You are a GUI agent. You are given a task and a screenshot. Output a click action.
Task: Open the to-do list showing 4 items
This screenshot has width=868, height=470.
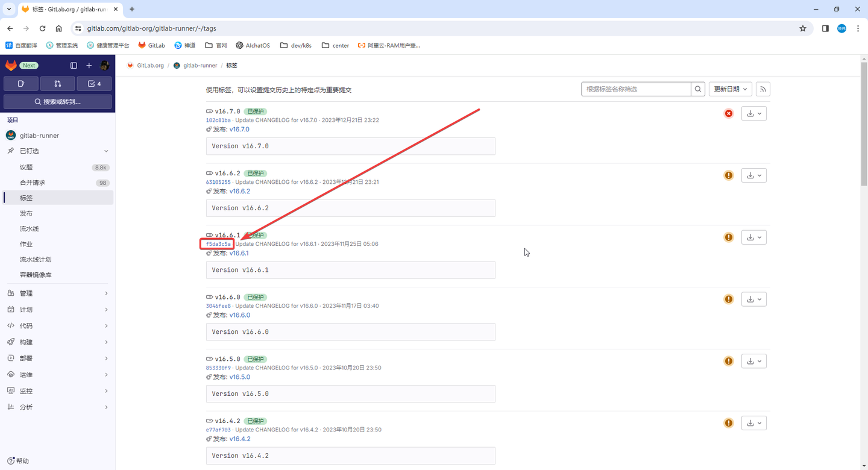point(94,83)
